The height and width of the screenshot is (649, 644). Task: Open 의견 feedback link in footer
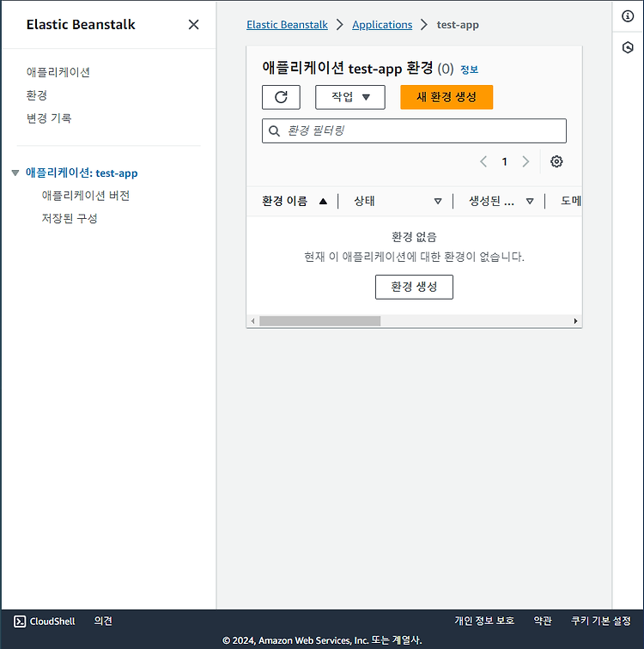point(103,622)
